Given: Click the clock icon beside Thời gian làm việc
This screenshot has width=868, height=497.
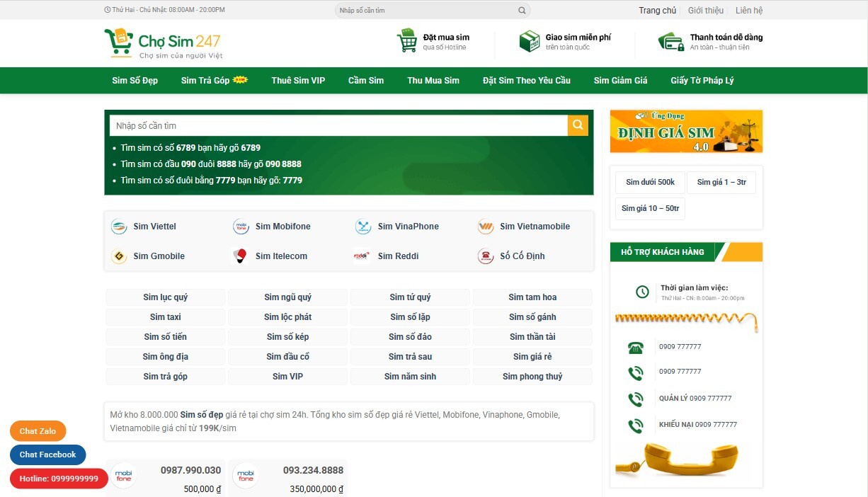Looking at the screenshot, I should (x=642, y=292).
